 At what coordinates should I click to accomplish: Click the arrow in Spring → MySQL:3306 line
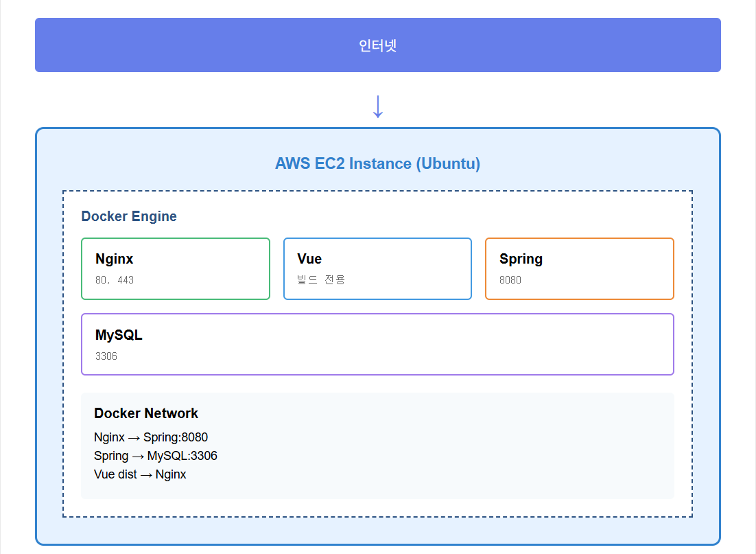[138, 456]
